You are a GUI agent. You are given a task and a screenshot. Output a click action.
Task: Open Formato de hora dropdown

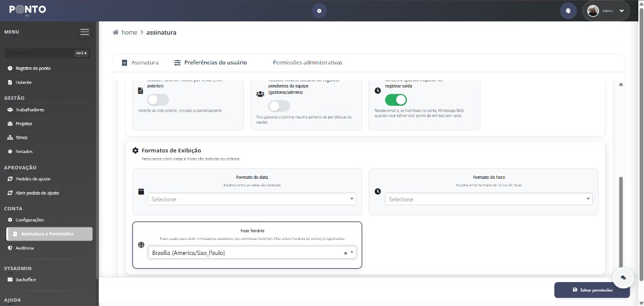coord(489,199)
